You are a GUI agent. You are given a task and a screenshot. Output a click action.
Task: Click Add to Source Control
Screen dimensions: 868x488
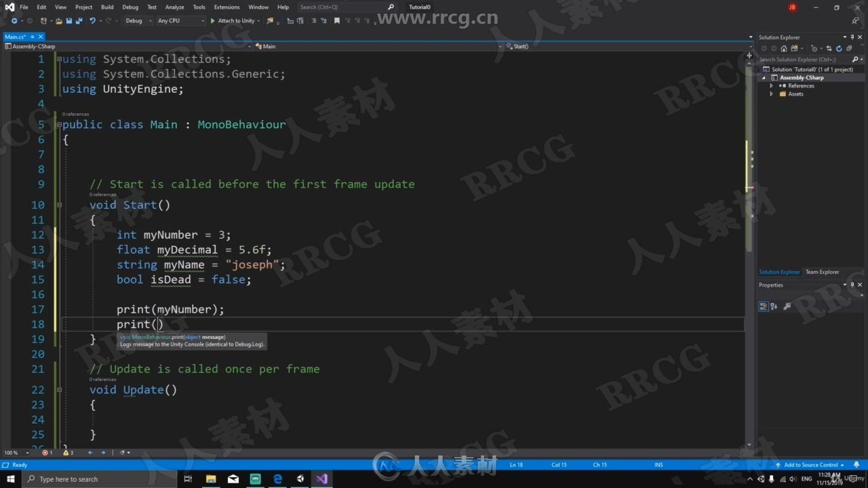tap(810, 465)
